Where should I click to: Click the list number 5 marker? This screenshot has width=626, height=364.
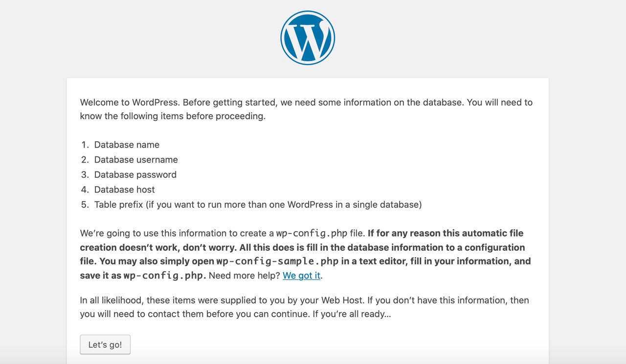click(x=85, y=204)
